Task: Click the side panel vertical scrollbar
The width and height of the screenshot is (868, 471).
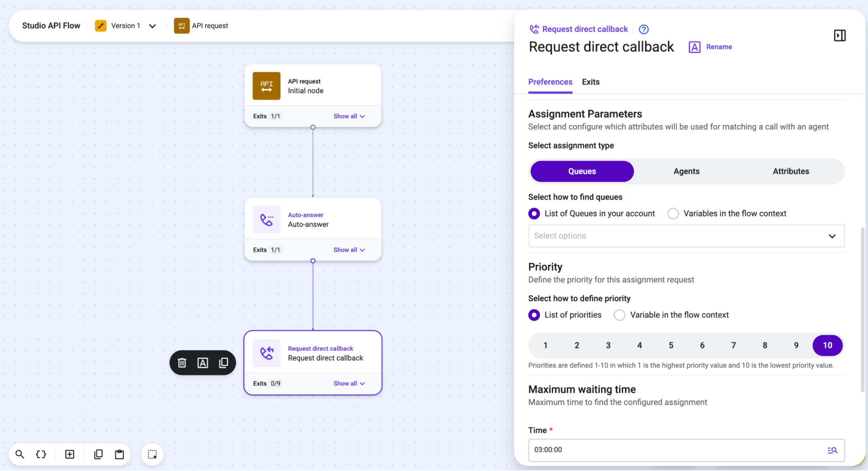Action: click(862, 309)
